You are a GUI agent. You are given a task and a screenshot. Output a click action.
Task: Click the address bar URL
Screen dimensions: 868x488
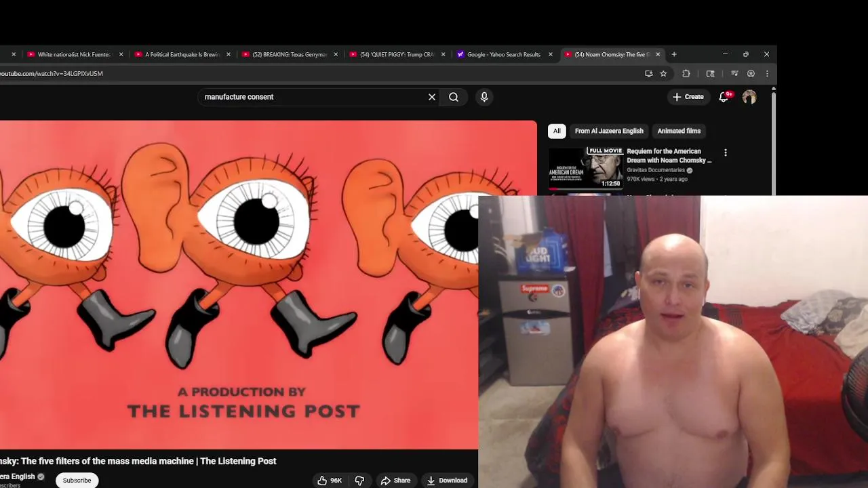tap(52, 73)
